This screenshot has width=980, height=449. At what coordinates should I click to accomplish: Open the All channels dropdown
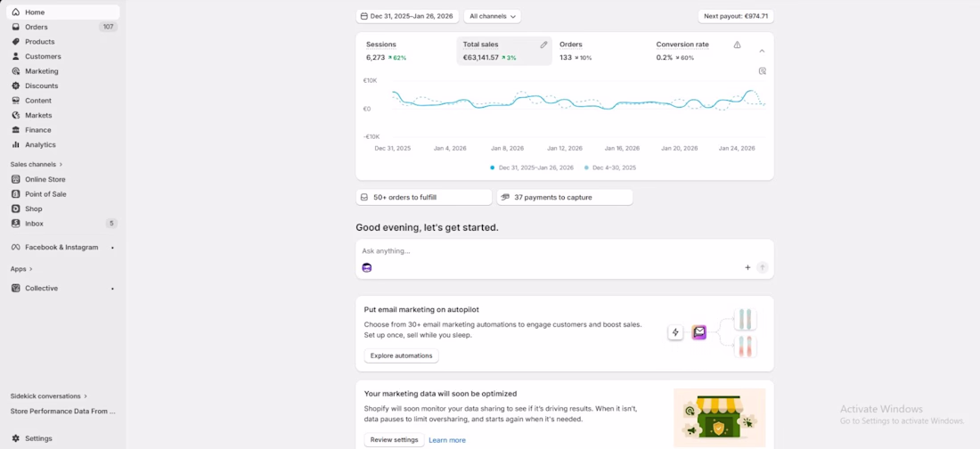(x=492, y=16)
